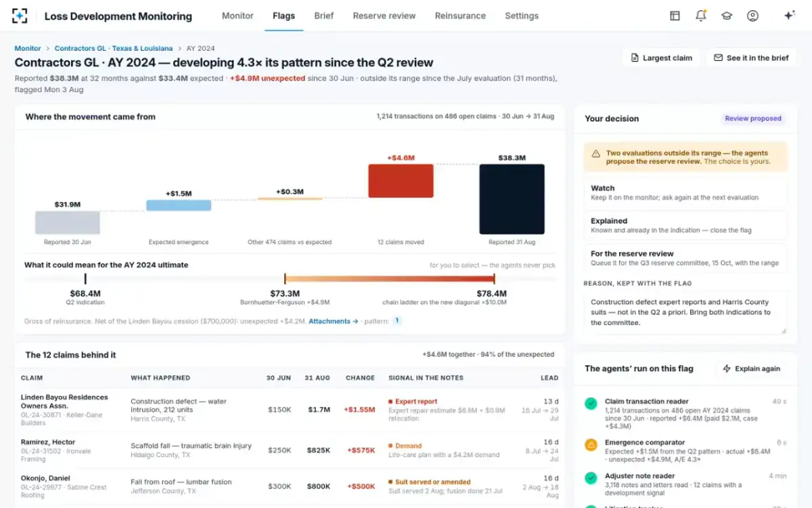Click the green check for Claim transaction reader
Screen dimensions: 812x508
click(x=591, y=404)
